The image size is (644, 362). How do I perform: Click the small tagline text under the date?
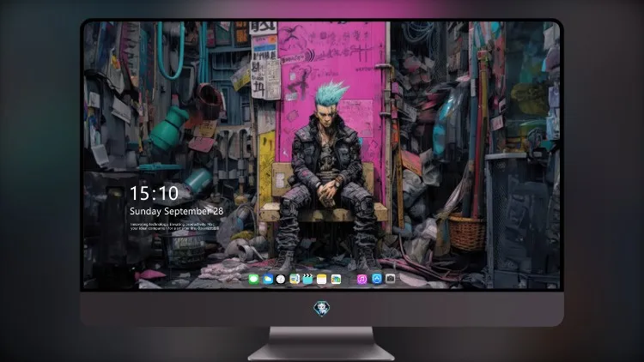click(x=174, y=226)
